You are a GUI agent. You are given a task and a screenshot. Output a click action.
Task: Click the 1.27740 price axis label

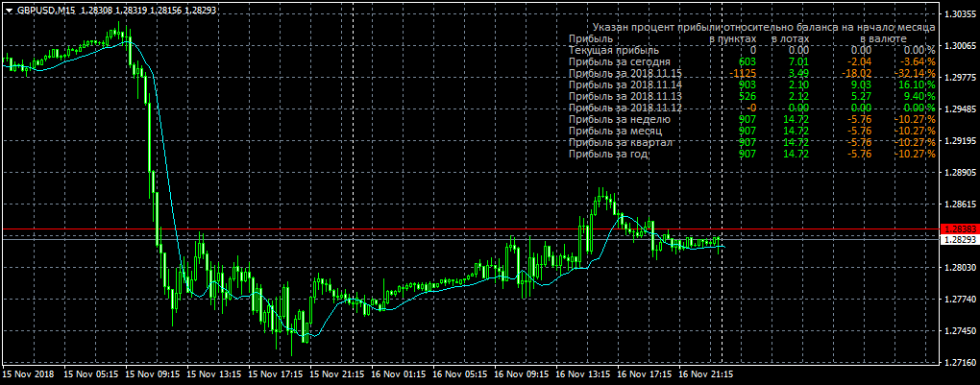click(x=960, y=300)
